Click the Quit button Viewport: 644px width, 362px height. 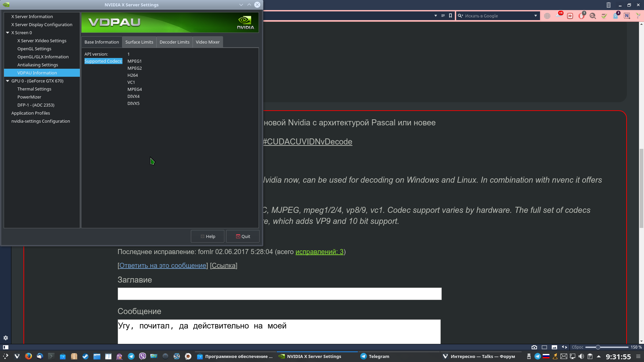(243, 236)
